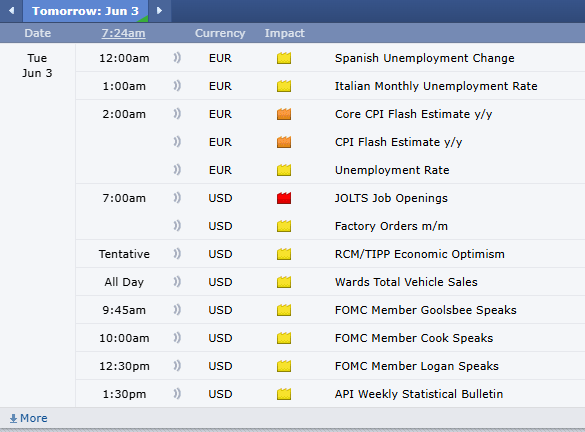Click yellow impact icon for Factory Orders m/m
Viewport: 585px width, 432px height.
pos(284,226)
